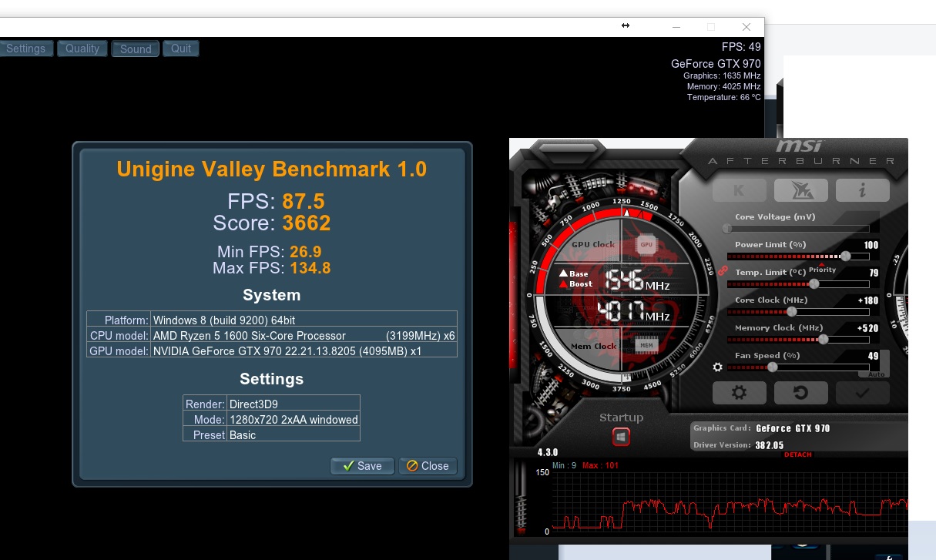Viewport: 936px width, 560px height.
Task: Click the 'AMD Ryzen 5 1600 Six-Core Processor' cell
Action: pos(304,335)
